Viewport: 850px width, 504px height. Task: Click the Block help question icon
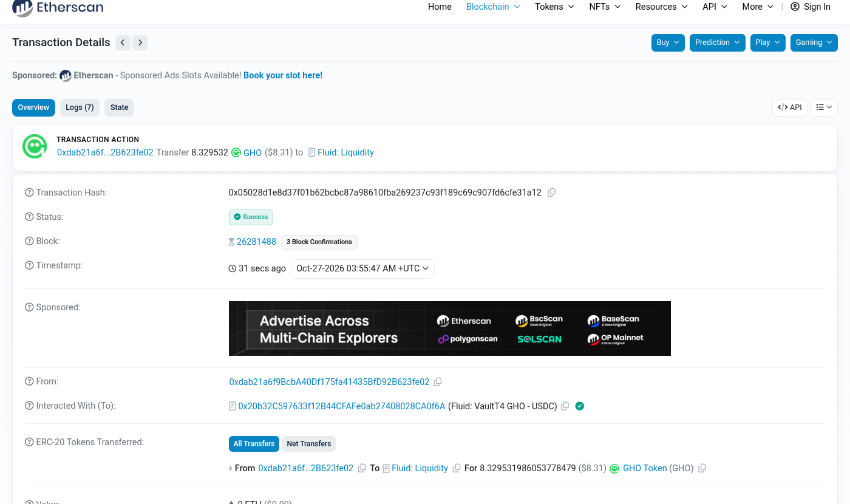[29, 241]
